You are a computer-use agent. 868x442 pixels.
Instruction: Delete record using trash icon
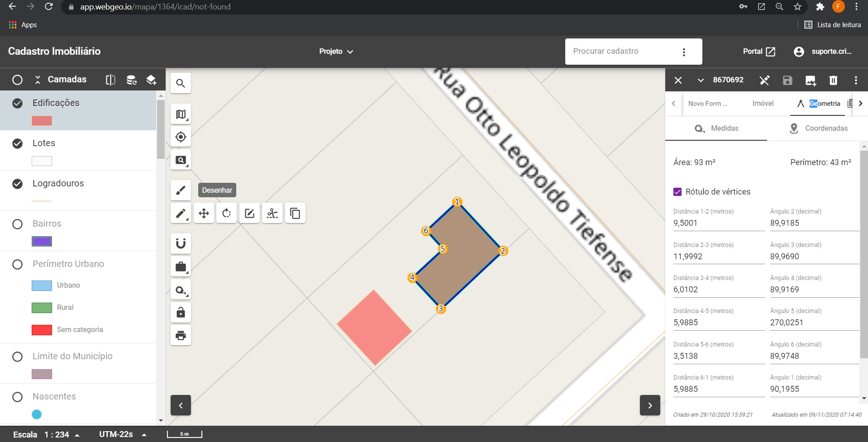[x=833, y=80]
